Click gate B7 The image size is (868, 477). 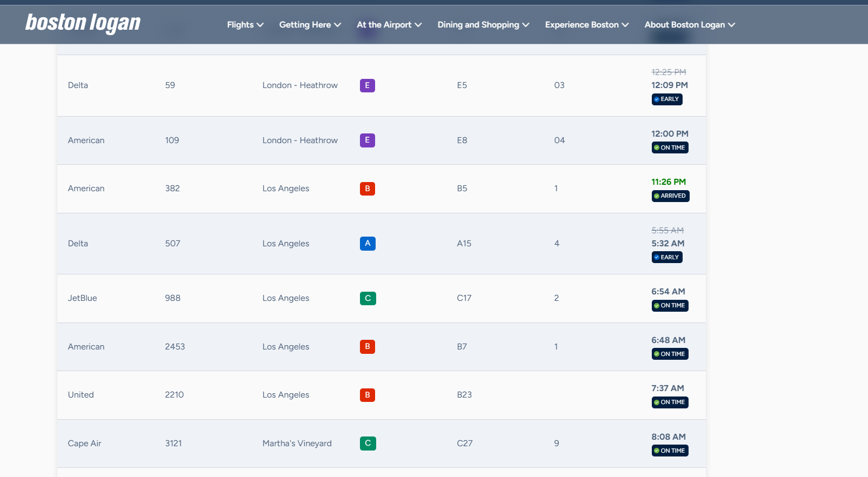pyautogui.click(x=462, y=347)
